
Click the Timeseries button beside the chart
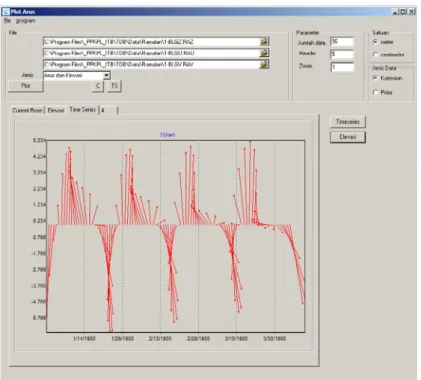coord(348,122)
